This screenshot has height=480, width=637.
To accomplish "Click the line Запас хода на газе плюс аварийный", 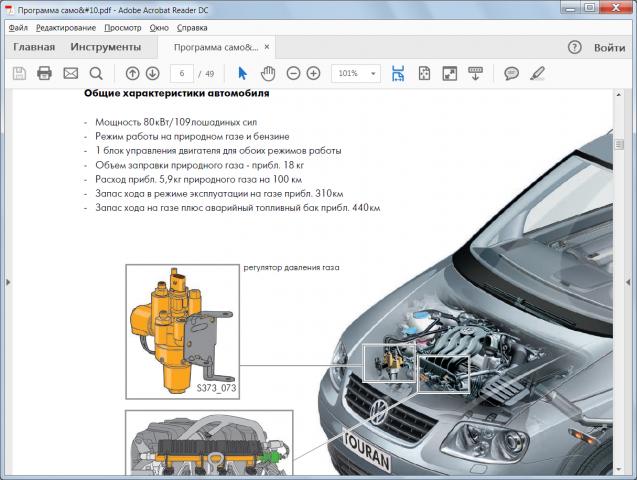I will pos(238,208).
